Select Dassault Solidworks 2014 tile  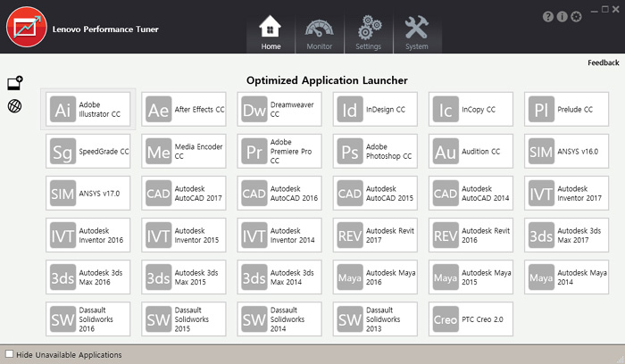(279, 319)
